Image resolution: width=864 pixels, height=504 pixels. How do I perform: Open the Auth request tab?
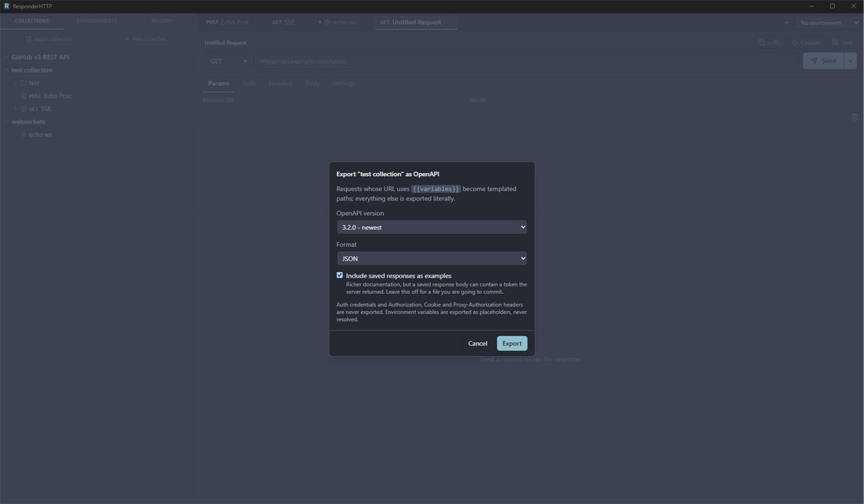pyautogui.click(x=249, y=83)
